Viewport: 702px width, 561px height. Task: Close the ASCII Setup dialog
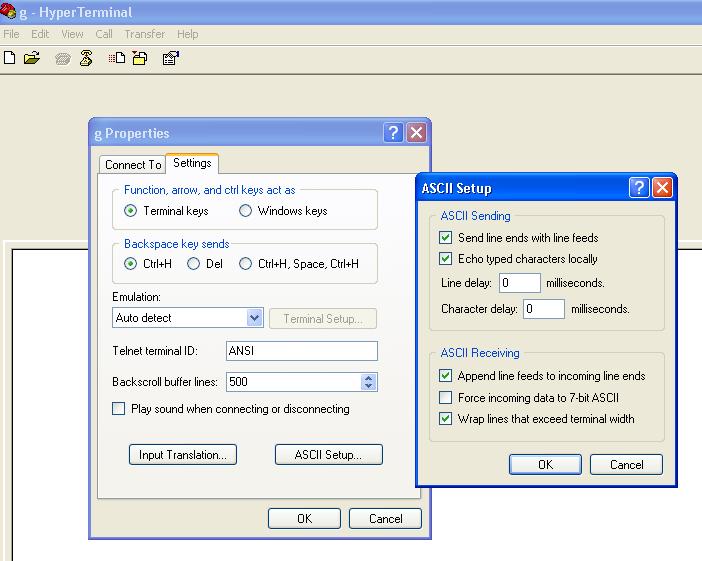click(662, 187)
